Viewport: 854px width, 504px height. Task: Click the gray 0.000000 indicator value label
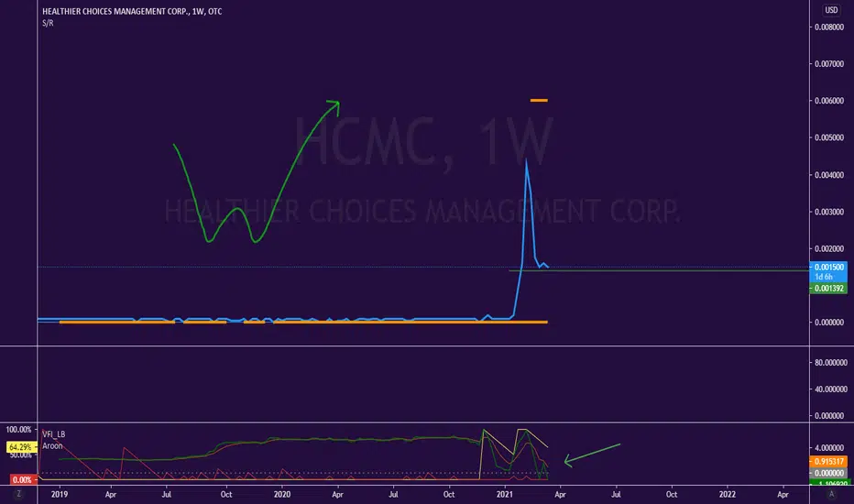(828, 473)
